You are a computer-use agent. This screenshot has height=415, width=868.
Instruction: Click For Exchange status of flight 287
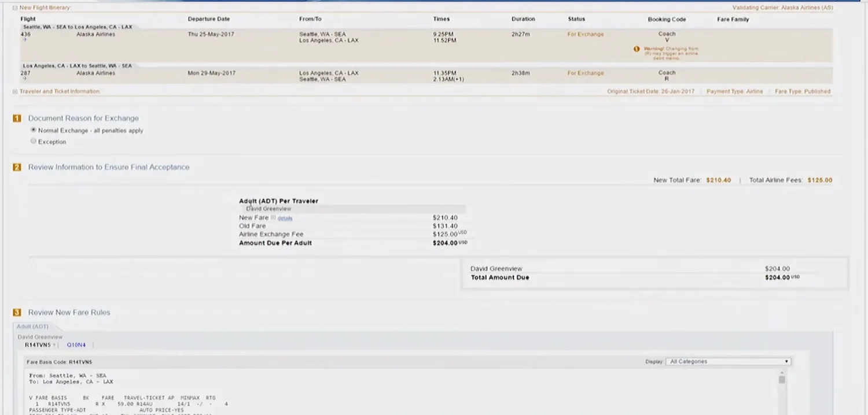coord(585,73)
